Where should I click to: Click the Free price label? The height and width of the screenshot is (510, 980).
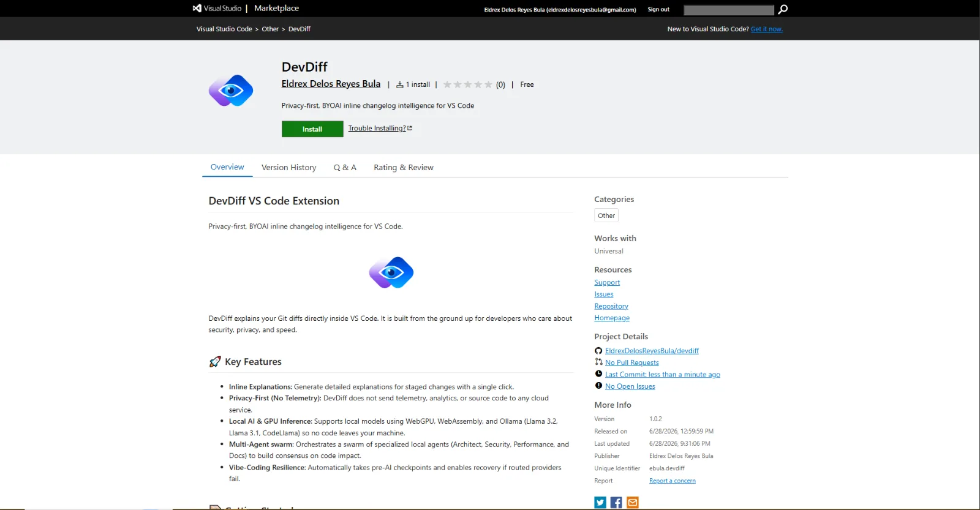pos(527,84)
